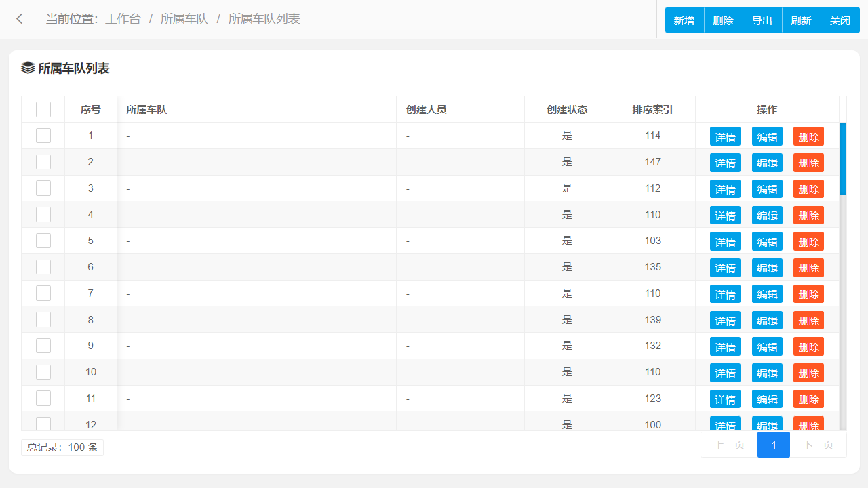Click 删除 for row 1

808,136
